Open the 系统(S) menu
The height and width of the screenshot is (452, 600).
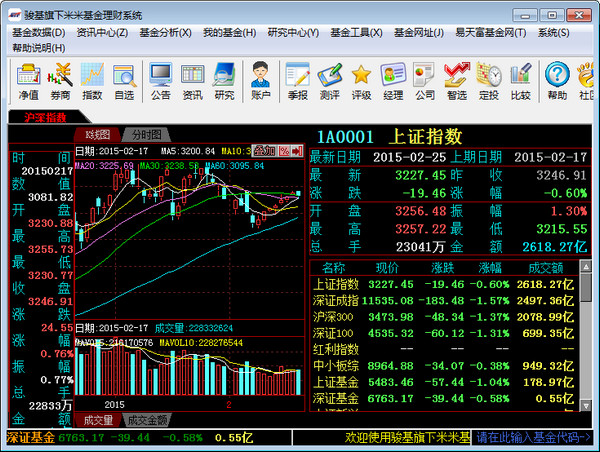point(553,33)
